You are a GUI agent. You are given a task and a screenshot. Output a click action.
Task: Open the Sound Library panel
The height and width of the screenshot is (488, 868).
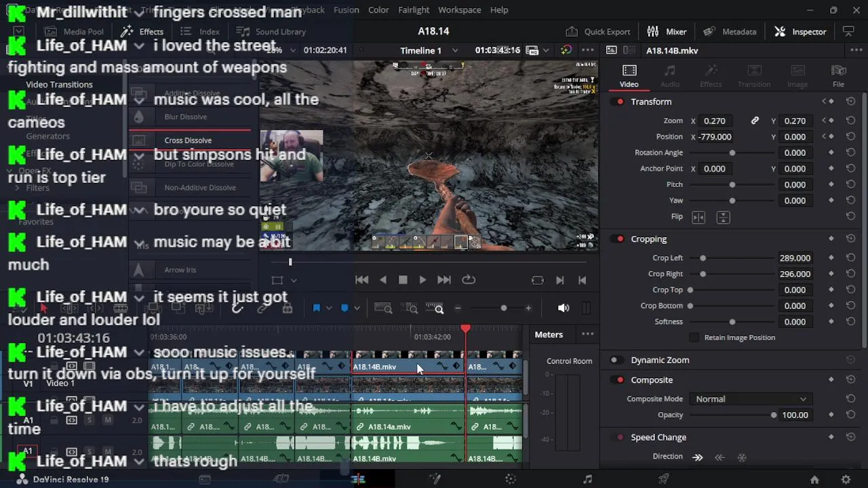pos(271,32)
